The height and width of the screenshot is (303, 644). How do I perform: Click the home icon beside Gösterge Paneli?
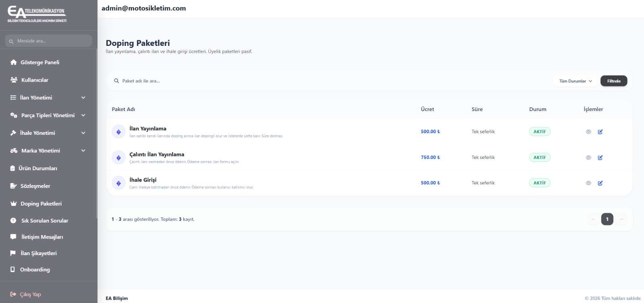(13, 62)
